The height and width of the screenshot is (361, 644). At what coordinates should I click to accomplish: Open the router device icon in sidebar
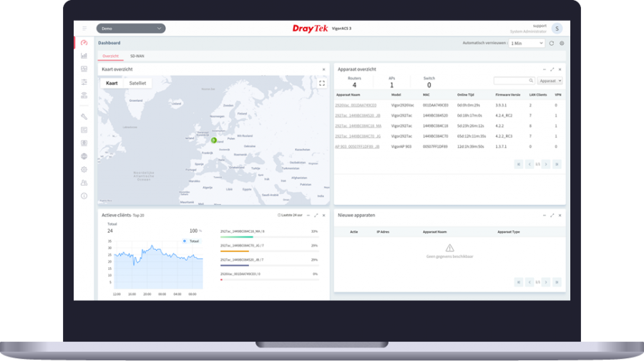tap(84, 95)
